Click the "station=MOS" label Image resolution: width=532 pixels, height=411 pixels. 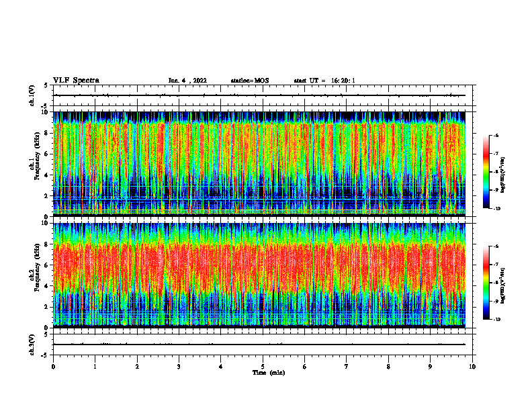click(x=250, y=81)
